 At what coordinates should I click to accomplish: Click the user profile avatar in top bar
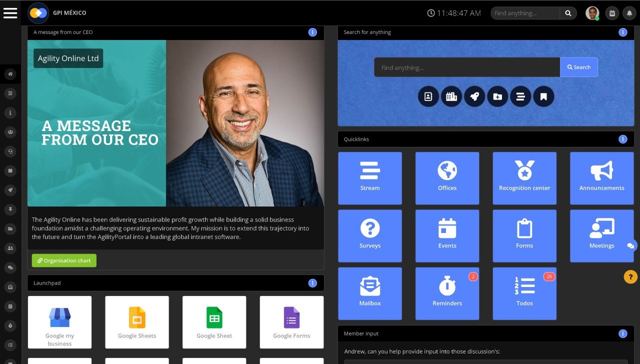point(592,13)
